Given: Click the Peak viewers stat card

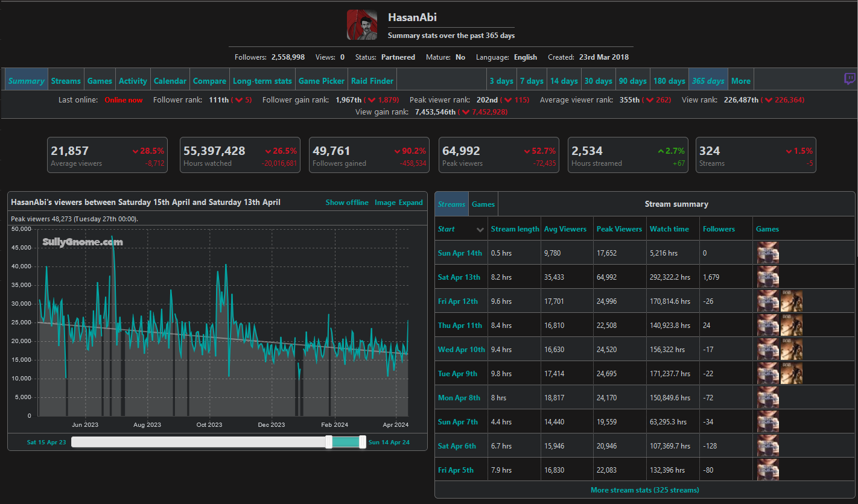Looking at the screenshot, I should 499,156.
